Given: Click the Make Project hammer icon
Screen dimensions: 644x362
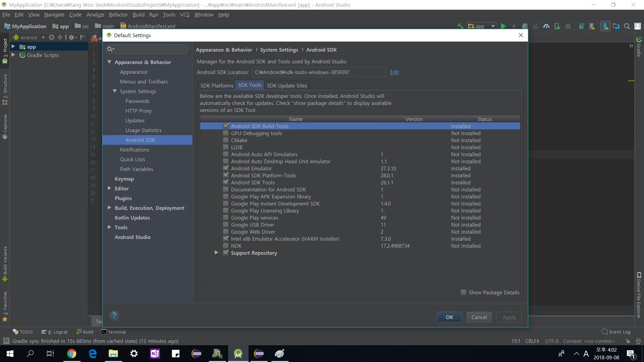Looking at the screenshot, I should point(460,26).
